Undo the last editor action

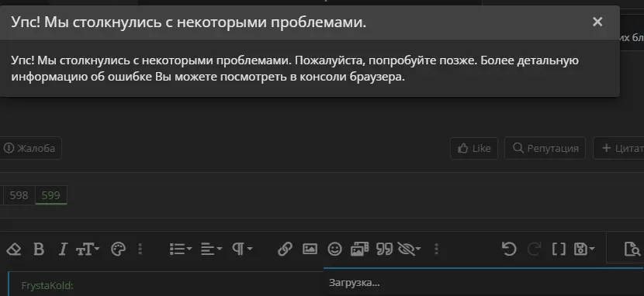tap(509, 249)
